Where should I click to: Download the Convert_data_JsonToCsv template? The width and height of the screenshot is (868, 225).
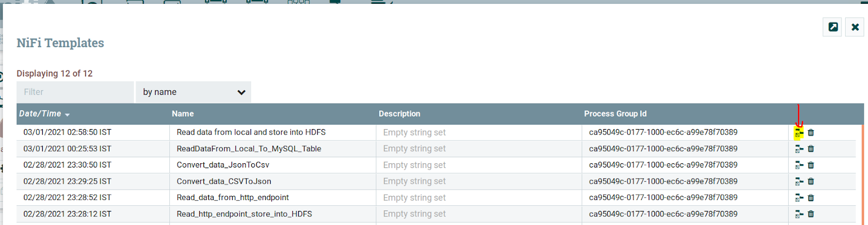point(799,165)
